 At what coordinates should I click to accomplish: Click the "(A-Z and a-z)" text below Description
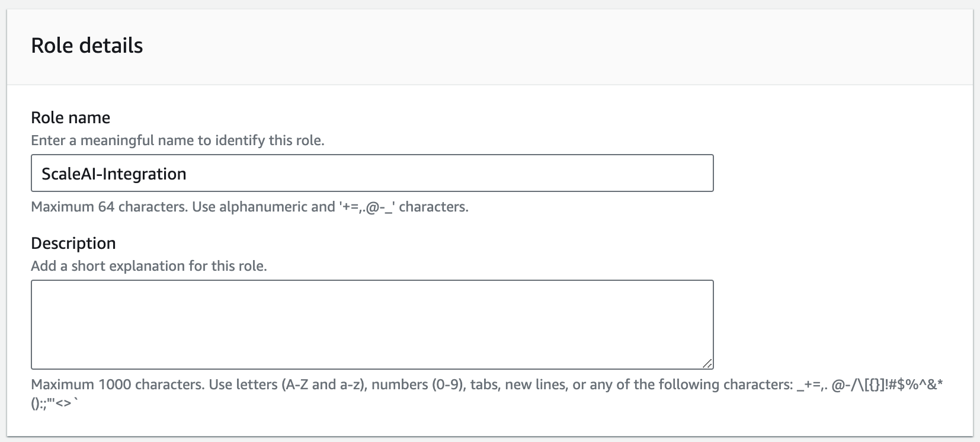[x=324, y=385]
